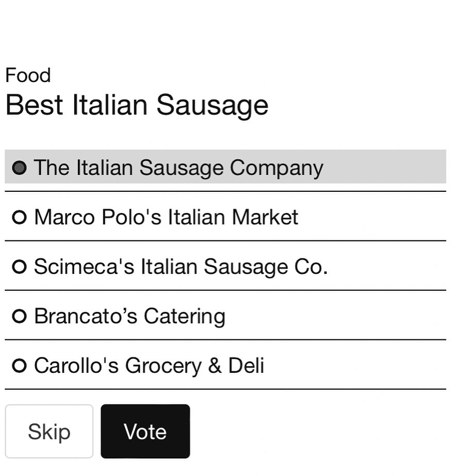Select the Carollo's Grocery & Deli radio button
451x476 pixels.
pos(20,366)
